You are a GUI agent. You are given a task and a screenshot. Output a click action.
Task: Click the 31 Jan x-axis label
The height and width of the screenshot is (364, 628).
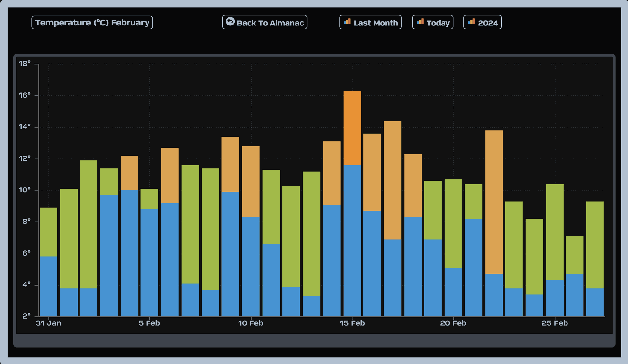[48, 323]
